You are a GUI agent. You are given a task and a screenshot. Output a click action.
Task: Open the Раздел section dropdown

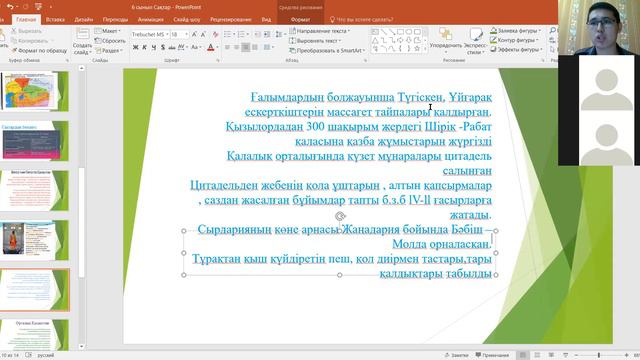point(109,51)
